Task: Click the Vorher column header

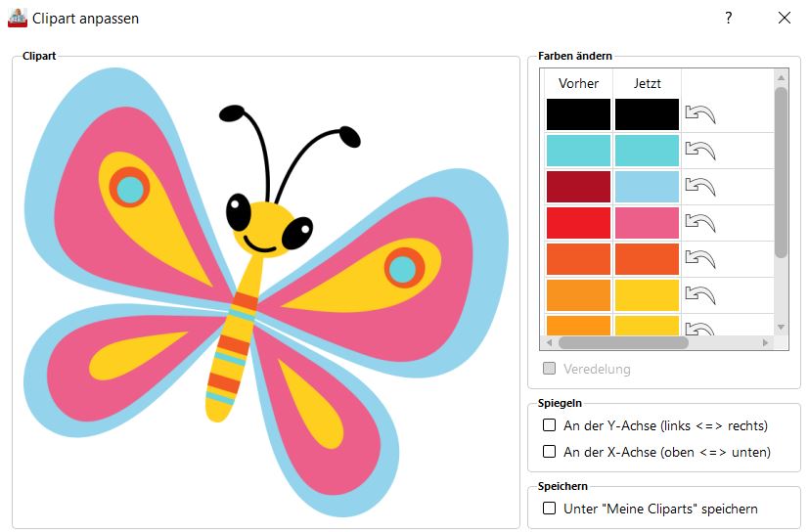Action: (578, 83)
